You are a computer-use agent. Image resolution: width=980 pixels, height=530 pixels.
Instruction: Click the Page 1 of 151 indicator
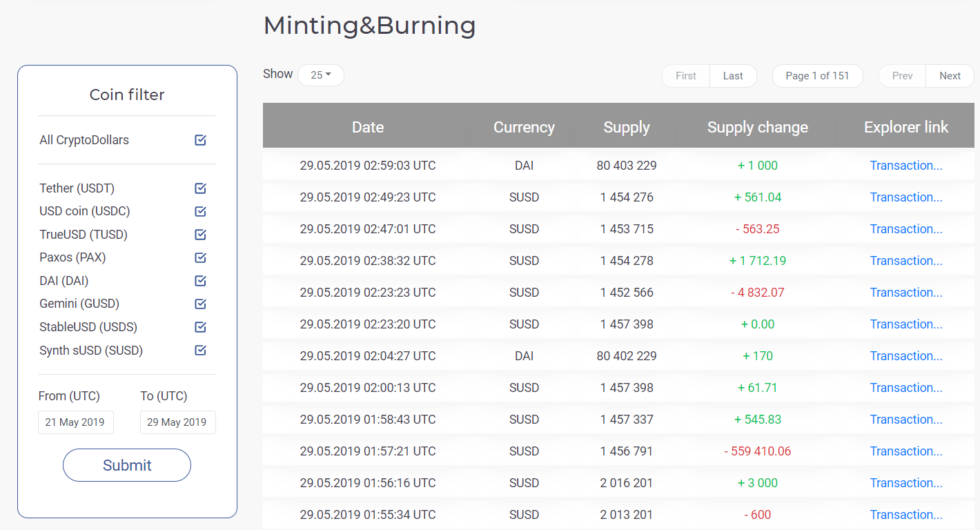[817, 76]
